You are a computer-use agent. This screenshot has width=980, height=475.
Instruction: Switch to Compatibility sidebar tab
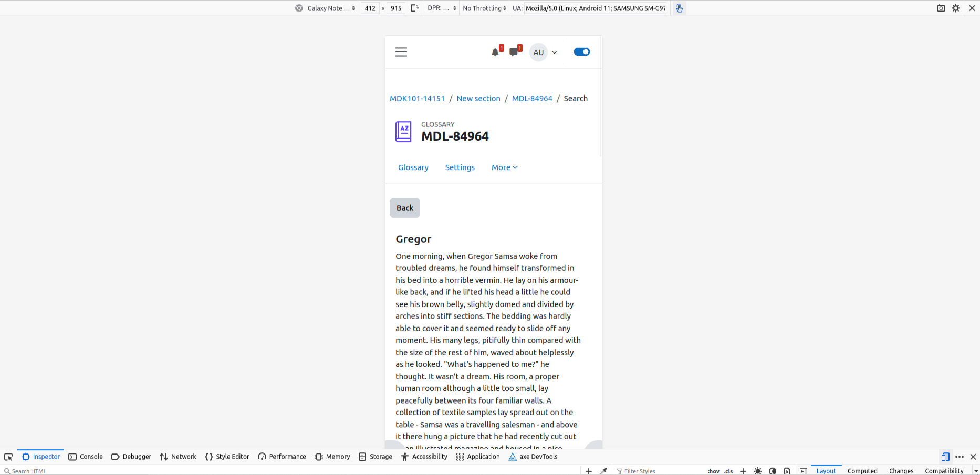point(944,471)
